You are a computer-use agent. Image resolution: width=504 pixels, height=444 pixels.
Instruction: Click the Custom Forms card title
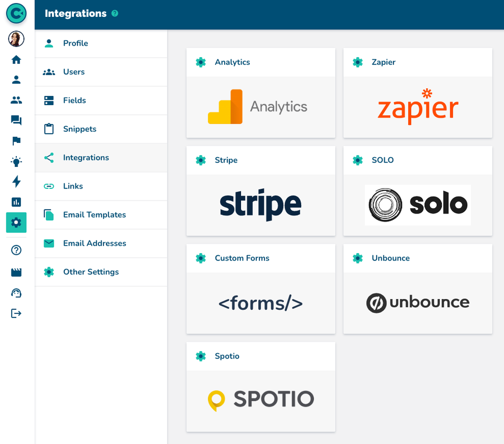pyautogui.click(x=242, y=258)
